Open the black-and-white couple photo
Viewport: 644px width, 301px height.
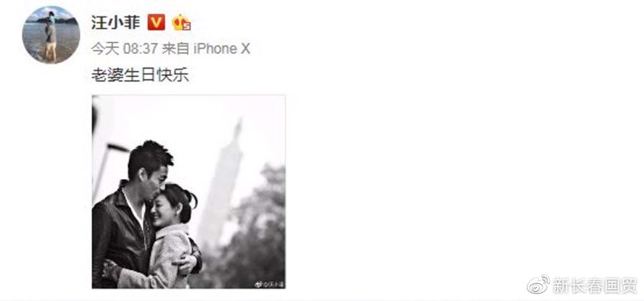(189, 192)
